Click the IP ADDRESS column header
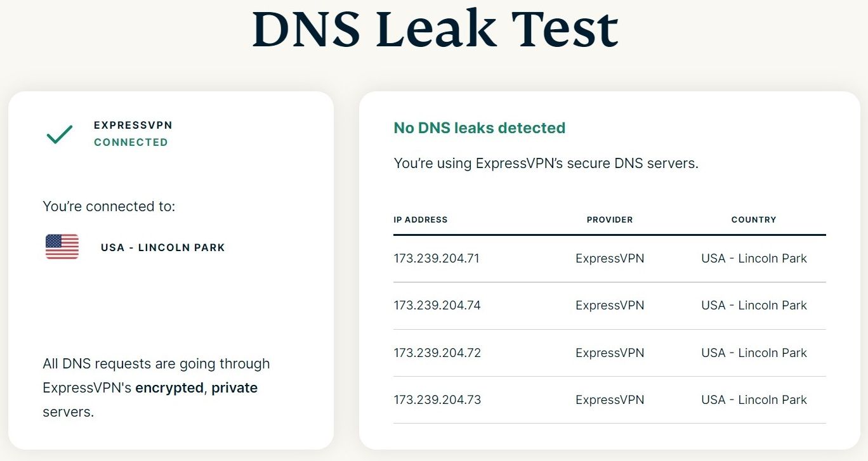 [x=420, y=220]
